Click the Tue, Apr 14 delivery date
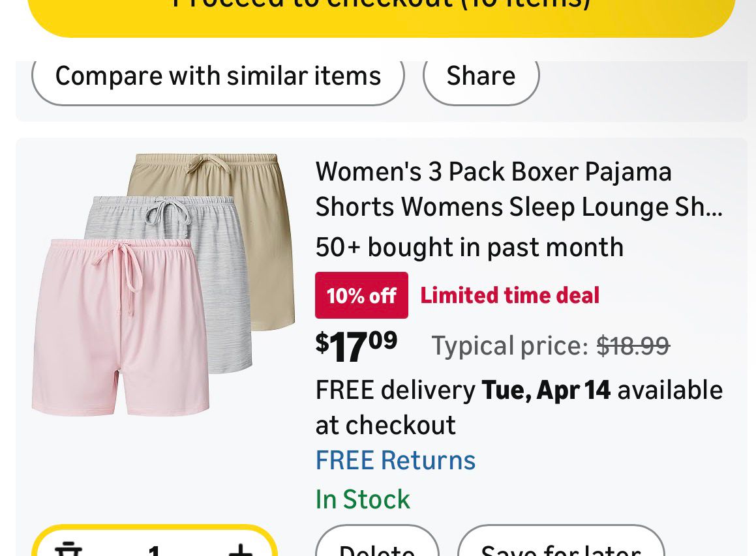Screen dimensions: 756x556 [x=546, y=390]
